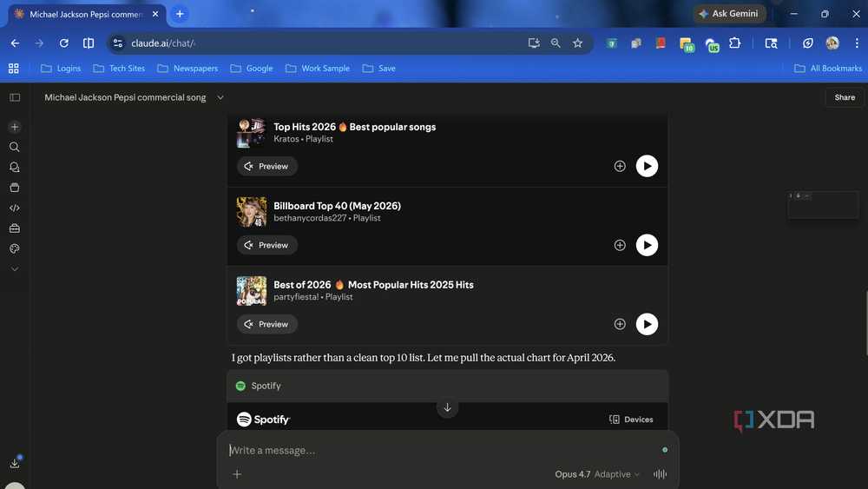Open the Top Hits 2026 playlist thumbnail

[252, 133]
